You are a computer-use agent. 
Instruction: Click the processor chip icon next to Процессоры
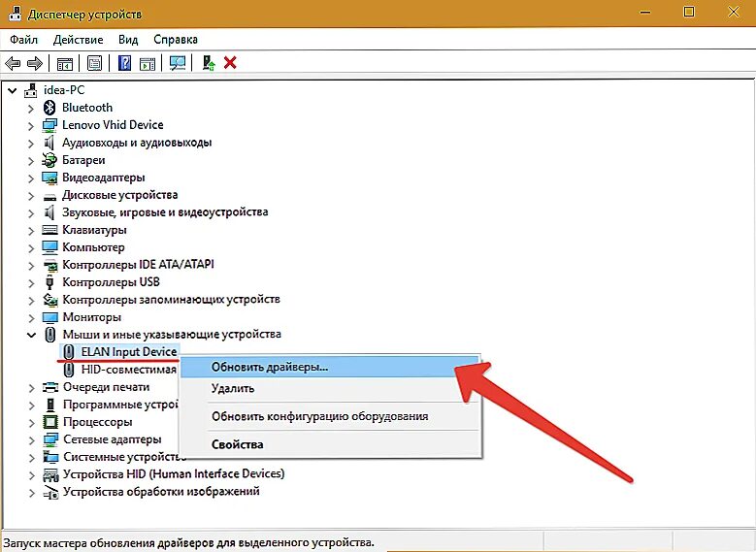(50, 422)
